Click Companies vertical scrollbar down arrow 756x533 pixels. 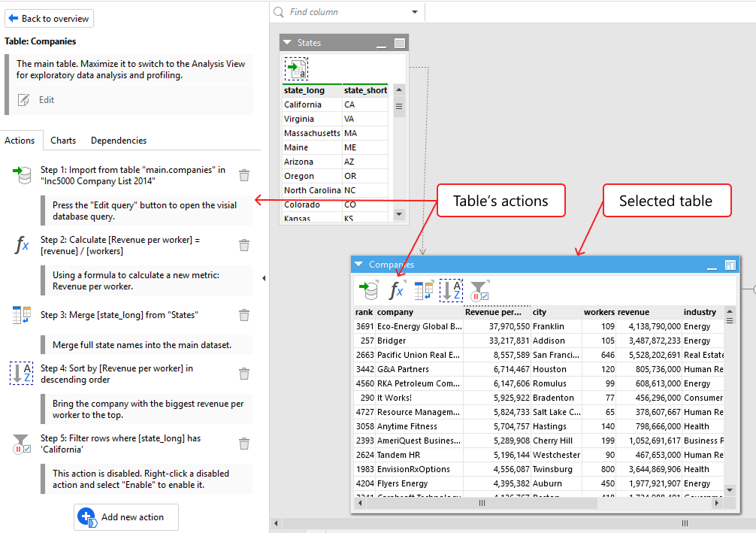coord(730,490)
